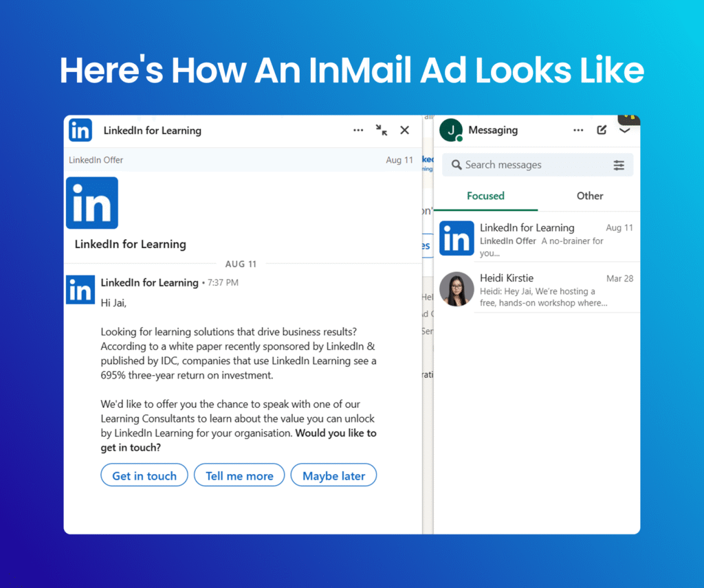Click the magnifier icon in Search messages
This screenshot has width=704, height=588.
click(x=456, y=165)
